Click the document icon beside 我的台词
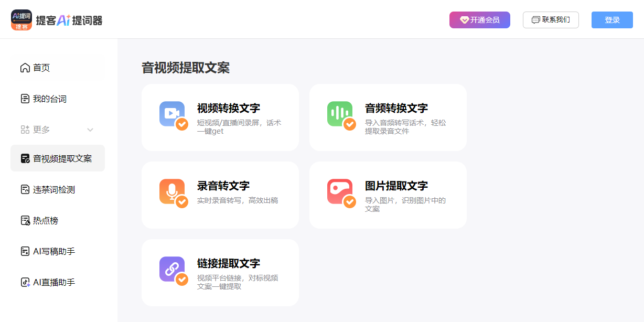Viewport: 644px width, 322px height. pyautogui.click(x=25, y=99)
